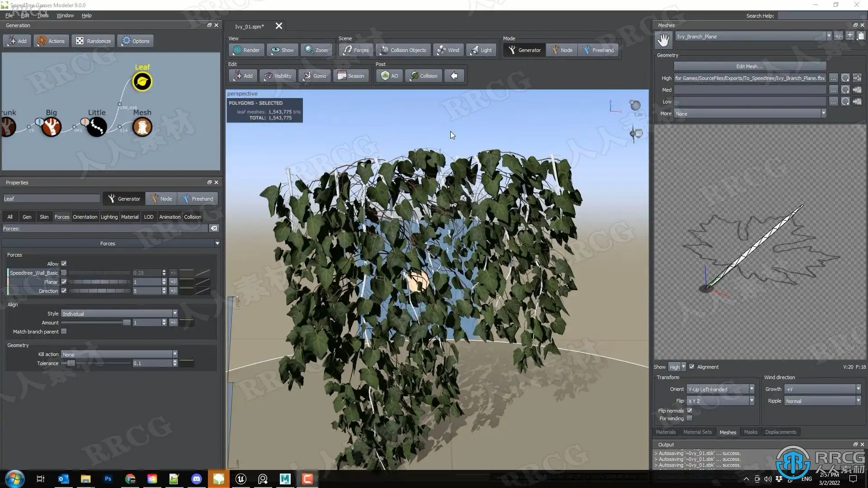Image resolution: width=868 pixels, height=488 pixels.
Task: Select the Mesh generator node
Action: (x=142, y=127)
